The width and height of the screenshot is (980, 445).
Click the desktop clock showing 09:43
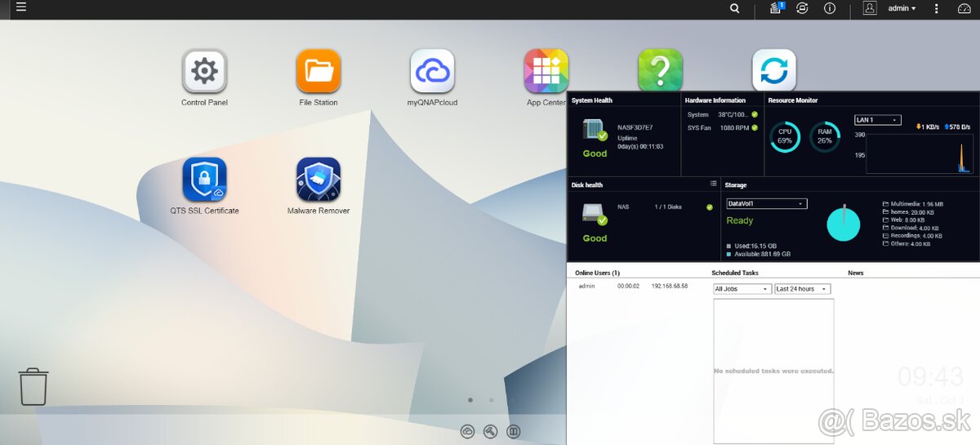tap(931, 376)
